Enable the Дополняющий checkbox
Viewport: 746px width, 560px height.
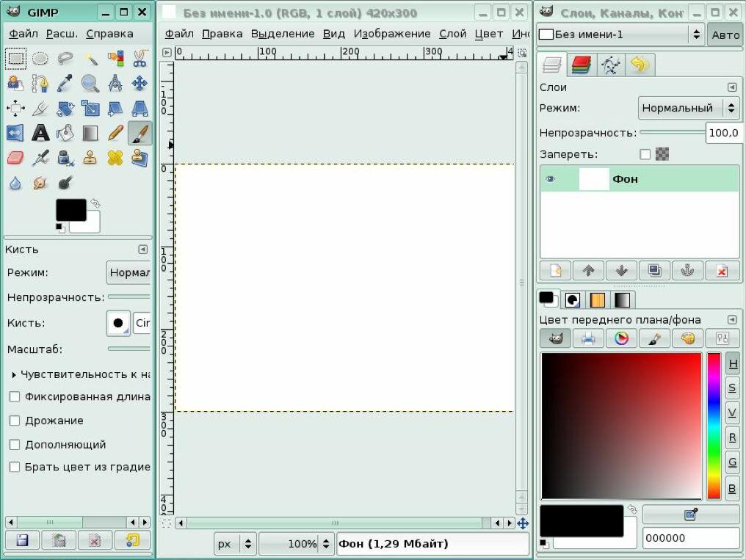(15, 445)
